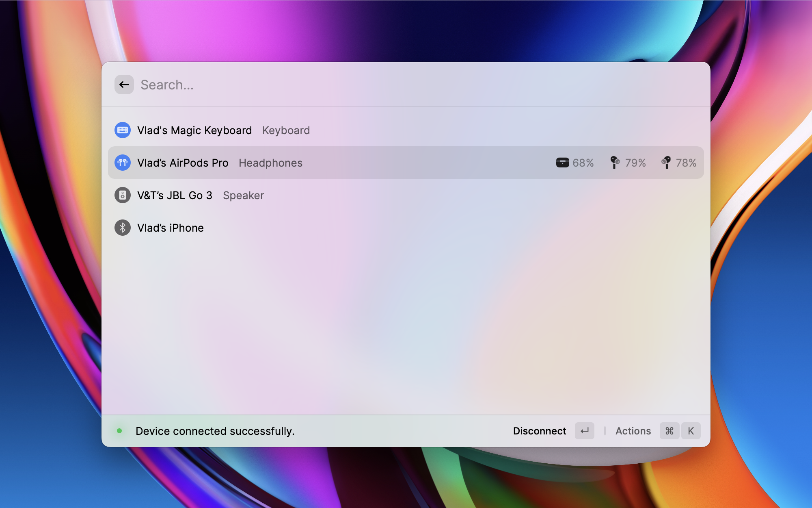This screenshot has height=508, width=812.
Task: Click the Command key shortcut badge
Action: (x=669, y=431)
